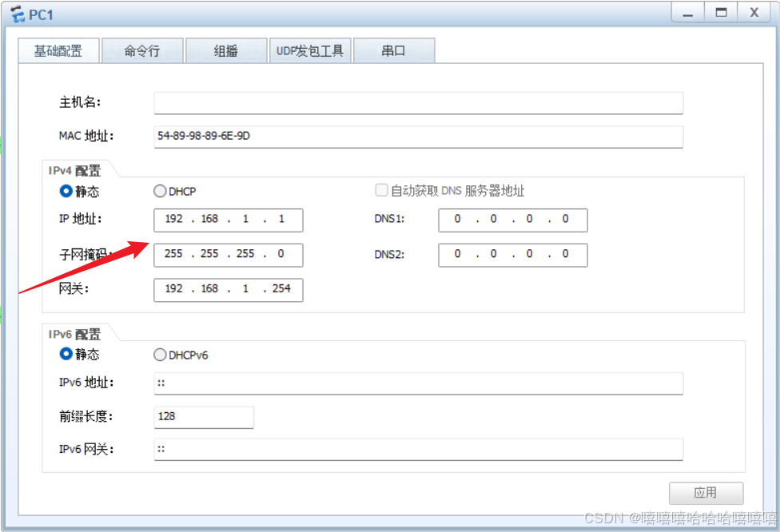Click the IPv6 网关 input field
780x532 pixels.
(x=418, y=450)
